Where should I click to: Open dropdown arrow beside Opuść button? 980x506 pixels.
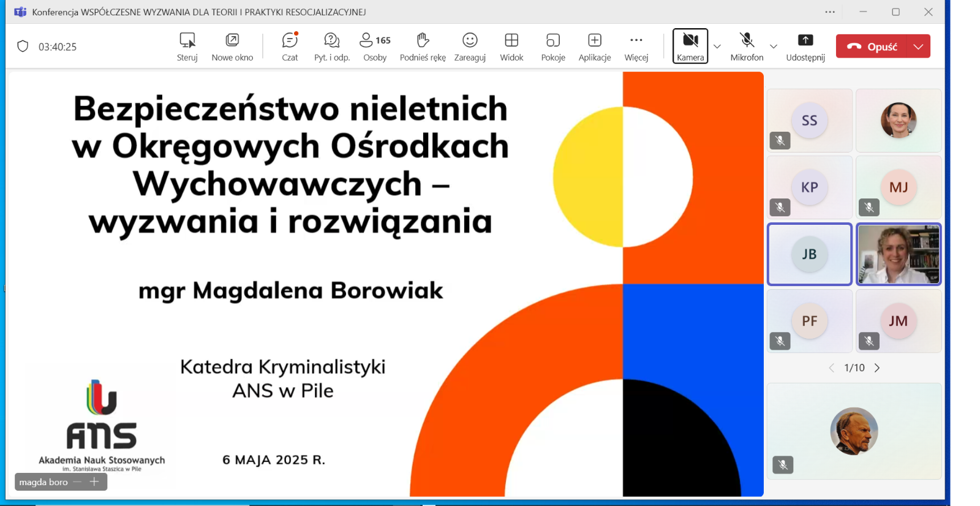918,47
